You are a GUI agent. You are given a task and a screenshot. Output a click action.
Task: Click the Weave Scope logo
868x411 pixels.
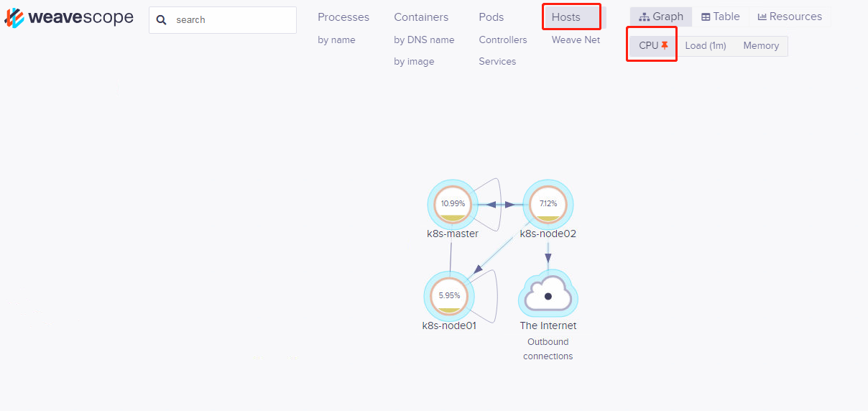[x=69, y=18]
